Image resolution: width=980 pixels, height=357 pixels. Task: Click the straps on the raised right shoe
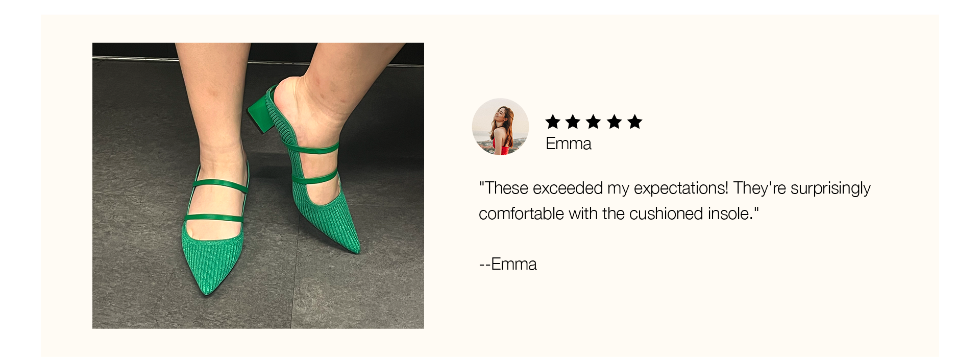coord(315,163)
